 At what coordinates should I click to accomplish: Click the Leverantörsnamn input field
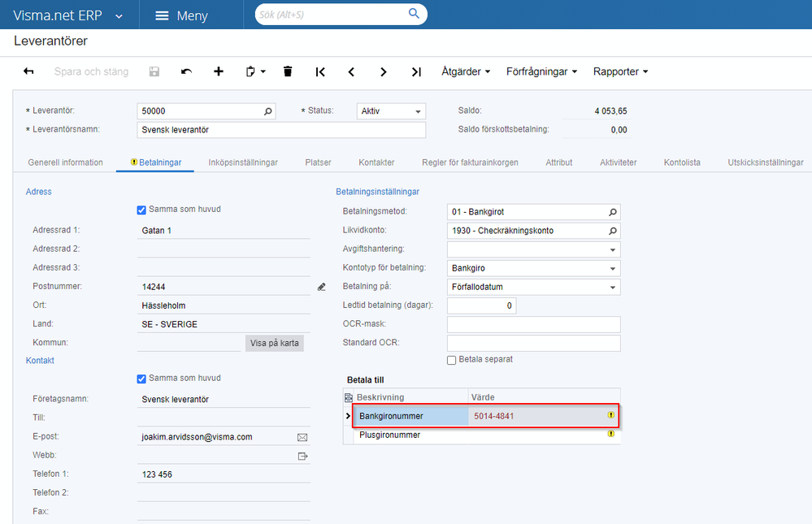point(281,130)
